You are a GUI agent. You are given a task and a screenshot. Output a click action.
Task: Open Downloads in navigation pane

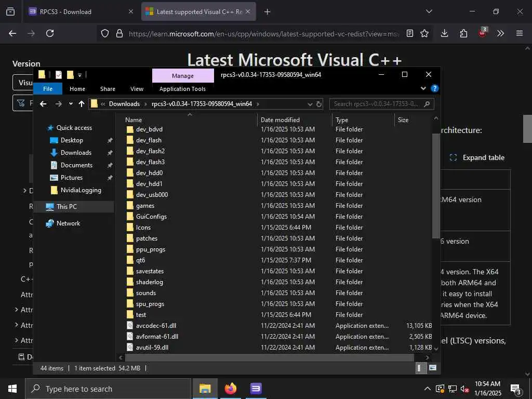76,153
